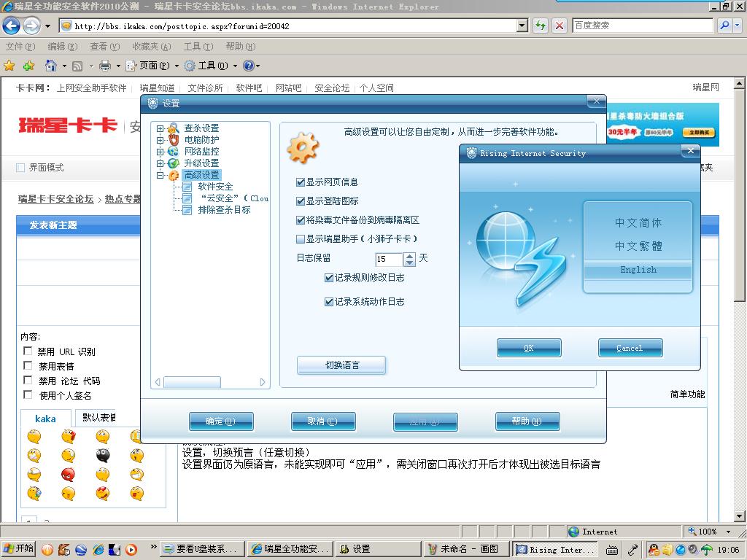747x560 pixels.
Task: Click the 帮助(H) button in 设置 window
Action: tap(527, 421)
